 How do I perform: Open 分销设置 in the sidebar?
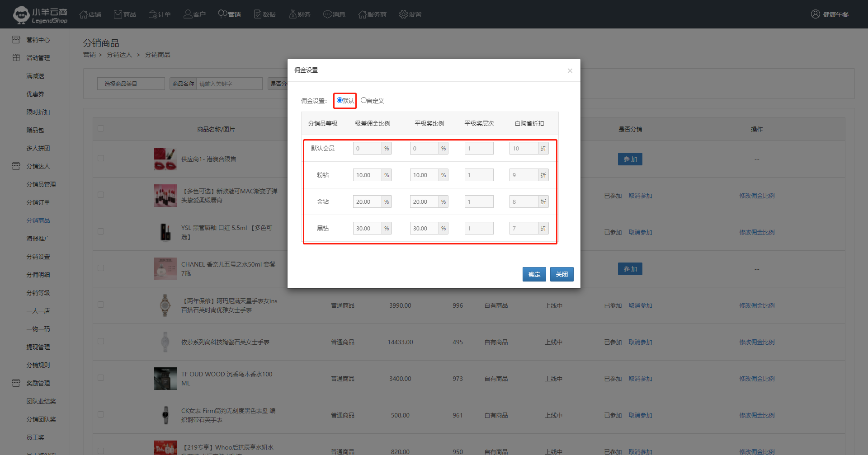pos(38,257)
